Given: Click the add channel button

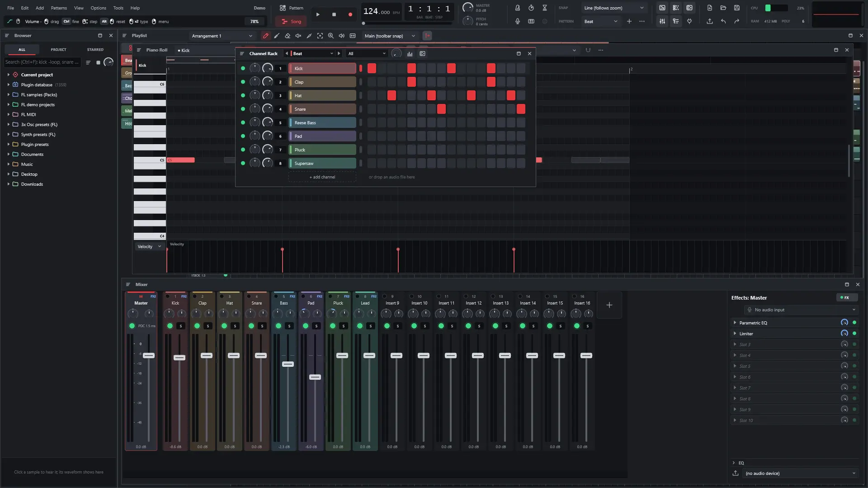Looking at the screenshot, I should [x=322, y=177].
